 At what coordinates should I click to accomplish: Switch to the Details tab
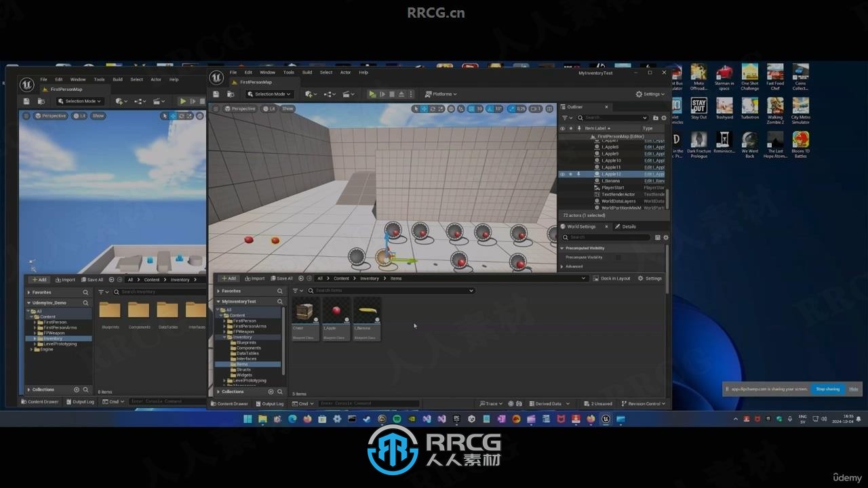[x=626, y=226]
